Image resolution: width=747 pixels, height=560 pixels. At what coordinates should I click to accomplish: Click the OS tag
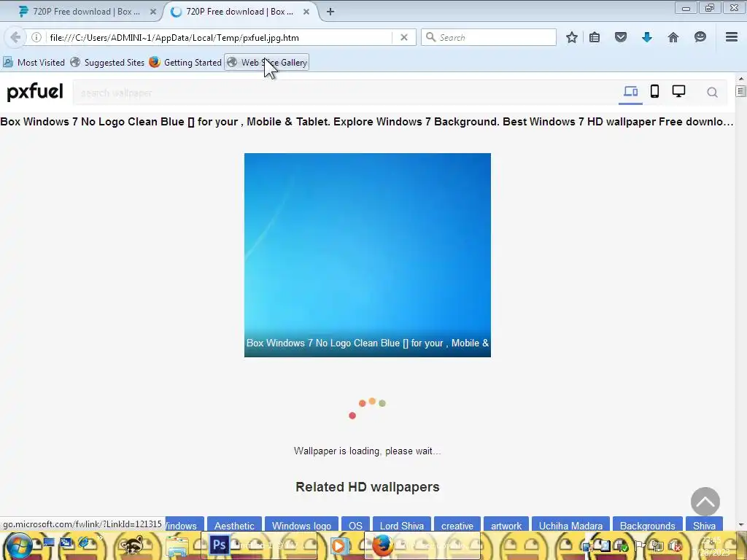click(x=355, y=525)
